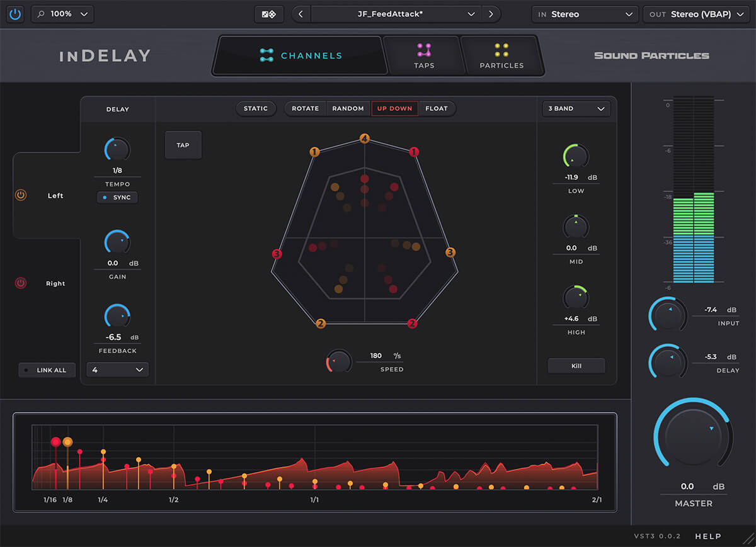Screen dimensions: 756x547
Task: Expand the IN Stereo input dropdown
Action: pyautogui.click(x=585, y=14)
